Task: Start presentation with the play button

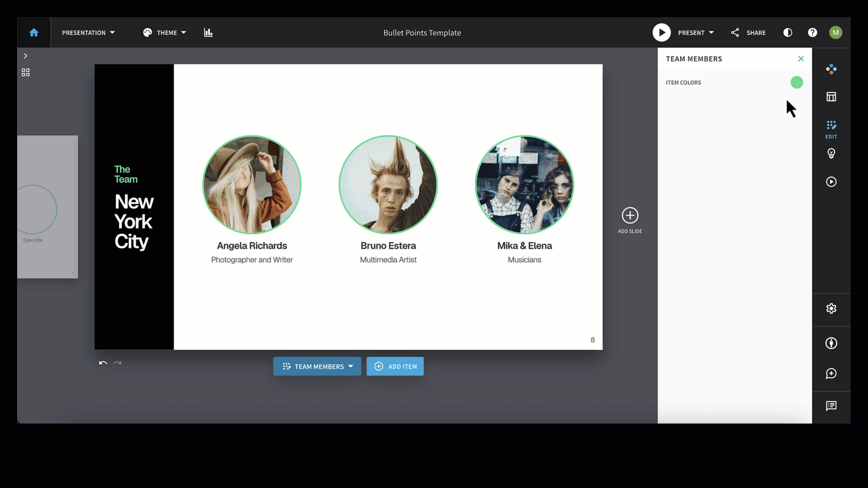Action: pos(661,33)
